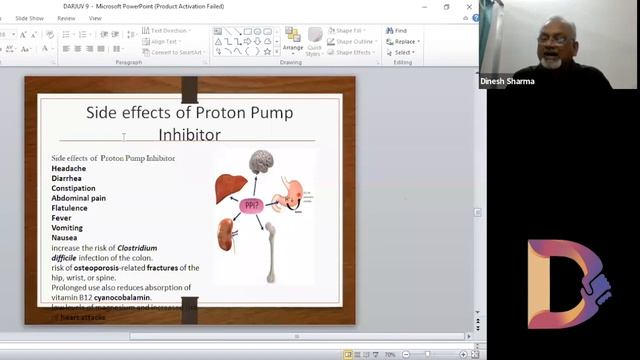Zoom in with plus button

[463, 355]
